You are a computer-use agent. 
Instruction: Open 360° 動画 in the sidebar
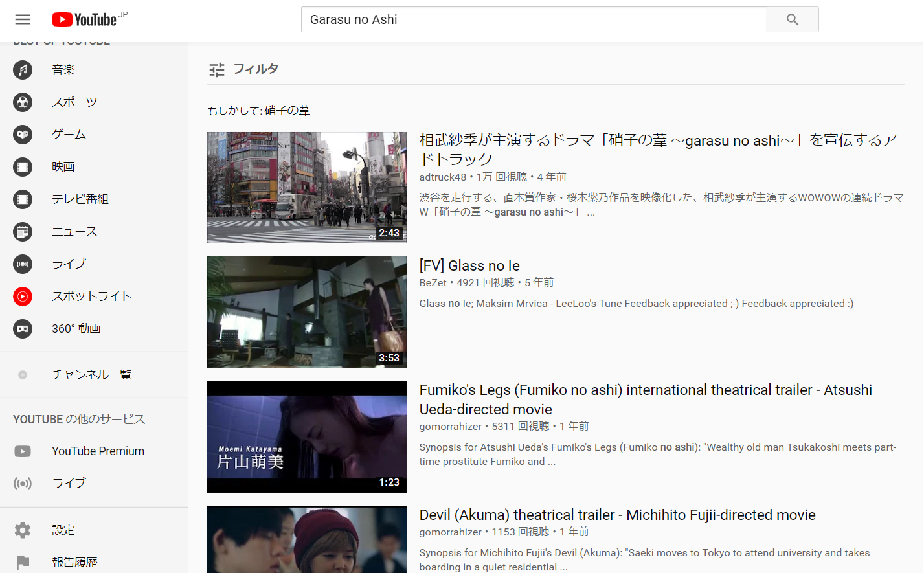76,328
